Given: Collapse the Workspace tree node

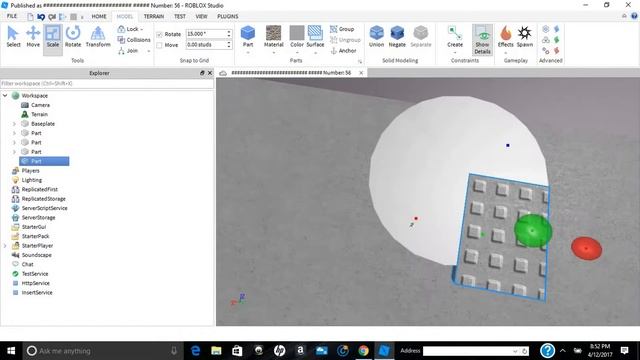Looking at the screenshot, I should [x=5, y=96].
